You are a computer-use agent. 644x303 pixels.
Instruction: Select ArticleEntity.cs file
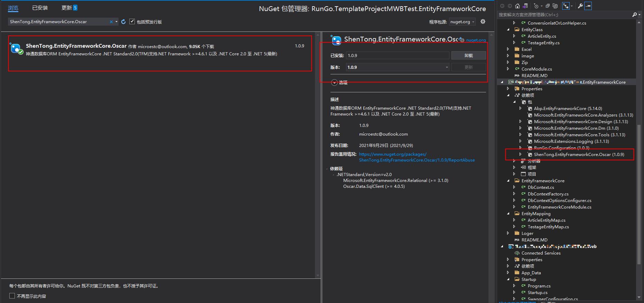point(542,36)
